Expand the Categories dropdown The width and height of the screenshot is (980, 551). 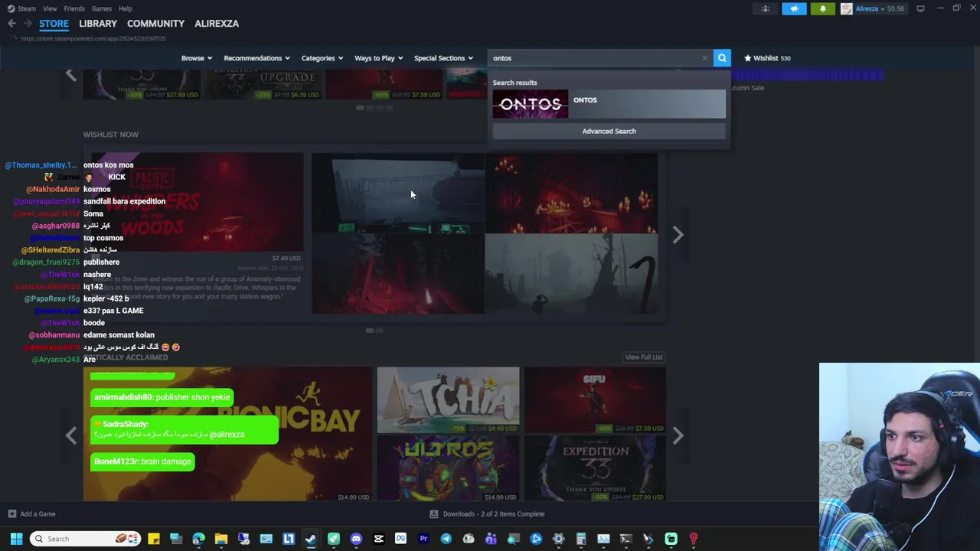(322, 58)
